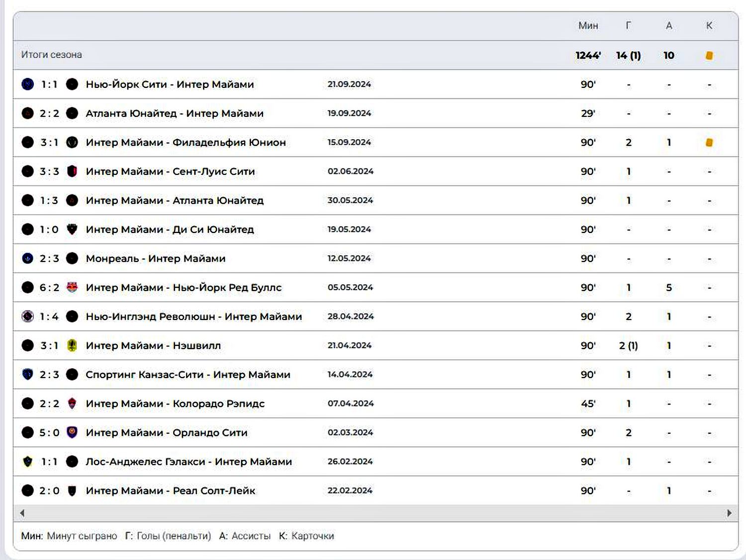The height and width of the screenshot is (560, 746).
Task: Click the left arrow of horizontal scrollbar
Action: [x=22, y=513]
